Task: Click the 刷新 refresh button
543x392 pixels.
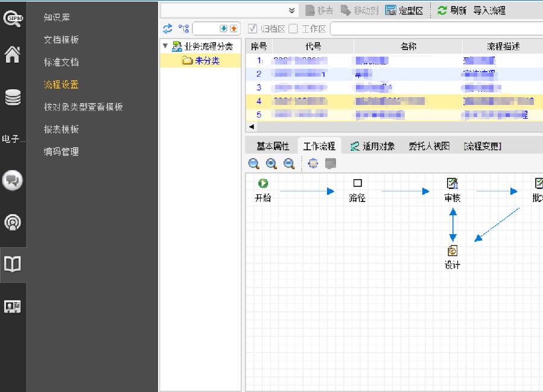Action: (x=451, y=10)
